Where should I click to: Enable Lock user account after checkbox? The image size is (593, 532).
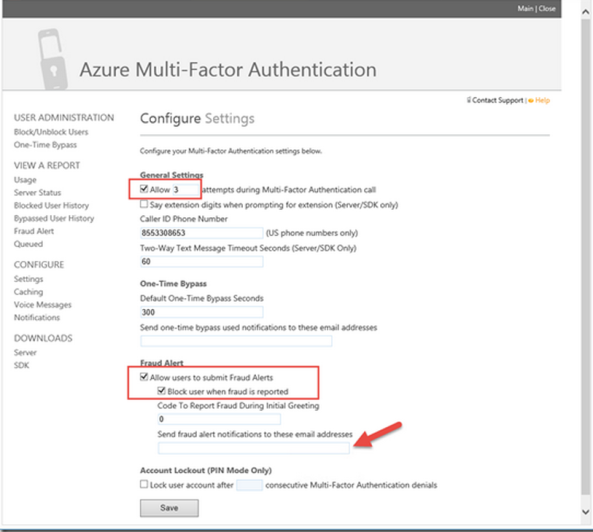(x=144, y=484)
